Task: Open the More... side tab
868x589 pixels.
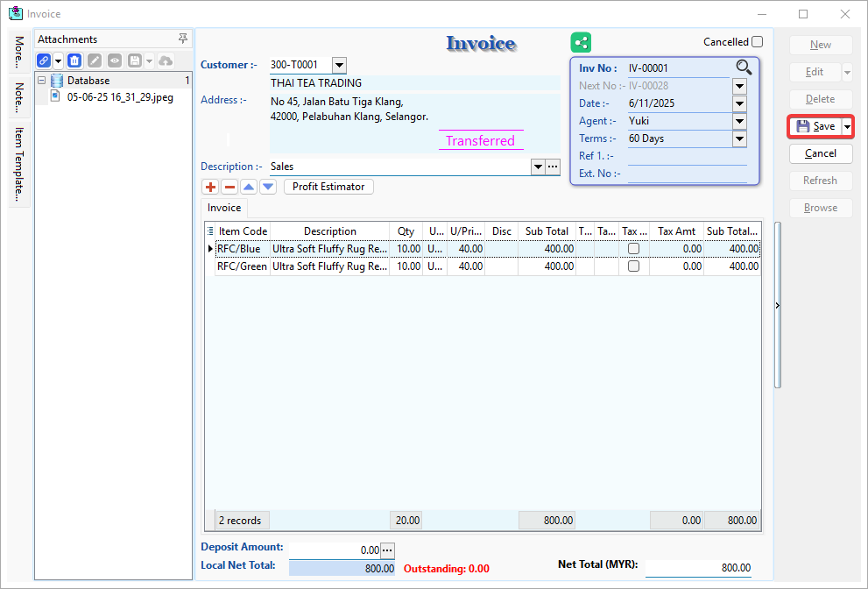Action: [19, 52]
